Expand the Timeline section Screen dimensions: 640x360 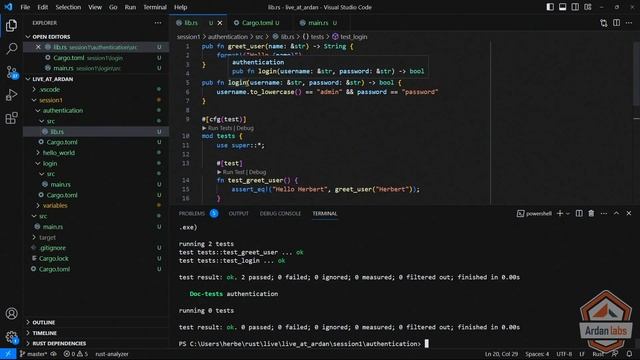pyautogui.click(x=44, y=333)
